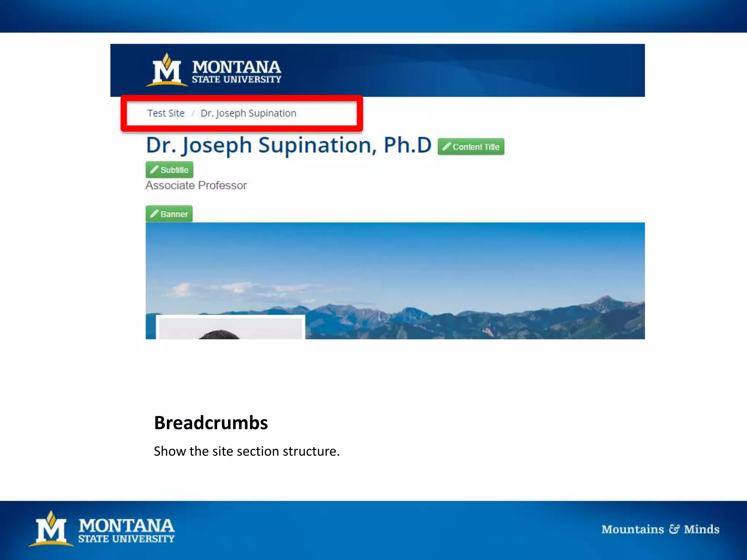The width and height of the screenshot is (747, 560).
Task: Edit the Banner region
Action: click(x=169, y=214)
